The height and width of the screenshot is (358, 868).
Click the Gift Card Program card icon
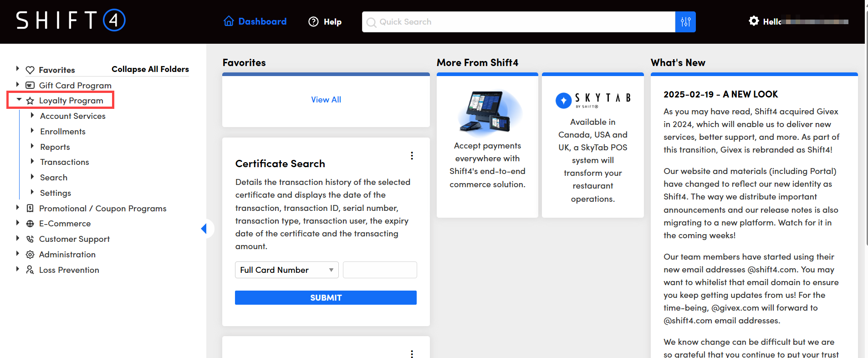click(30, 85)
